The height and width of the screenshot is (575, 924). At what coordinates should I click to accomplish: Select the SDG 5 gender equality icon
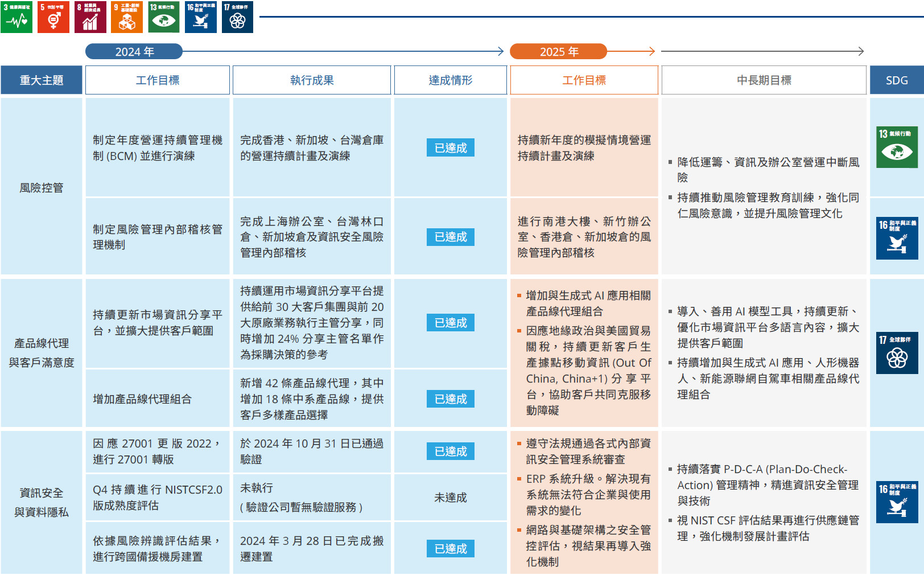click(53, 17)
